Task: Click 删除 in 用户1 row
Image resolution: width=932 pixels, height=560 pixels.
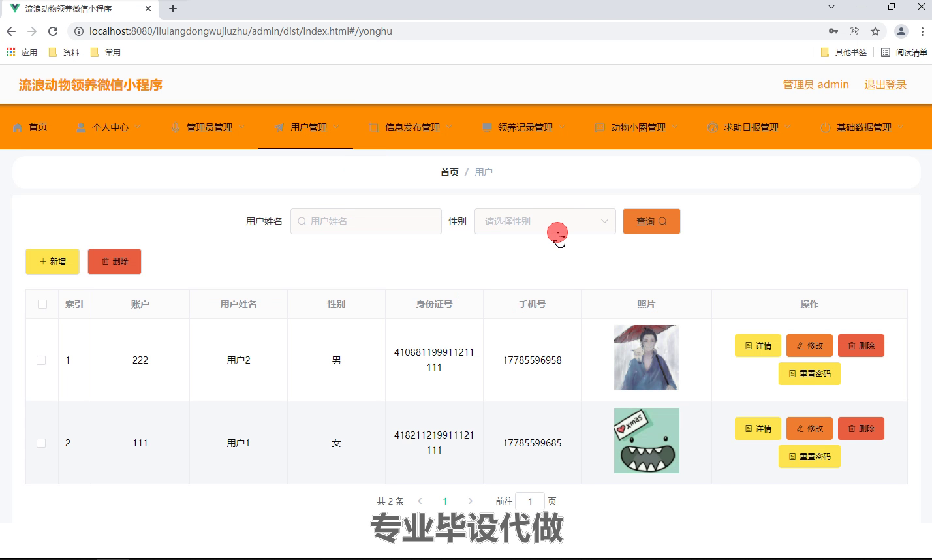Action: [861, 429]
